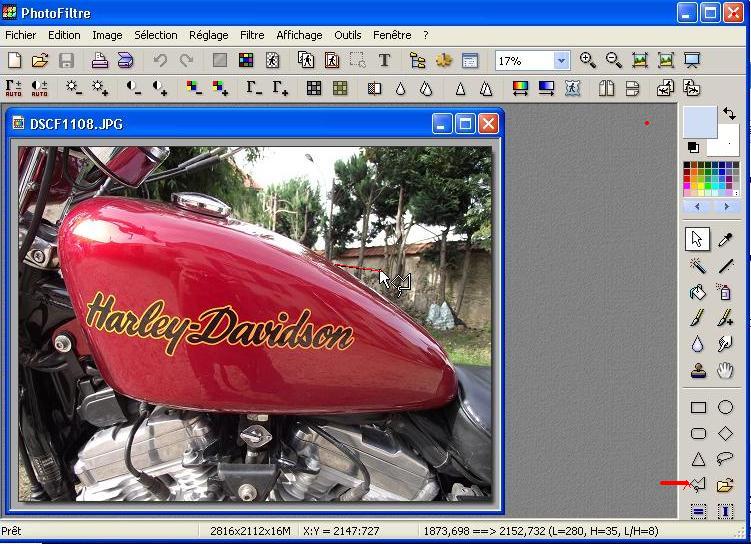Click the foreground color swatch
Image resolution: width=751 pixels, height=544 pixels.
coord(700,122)
